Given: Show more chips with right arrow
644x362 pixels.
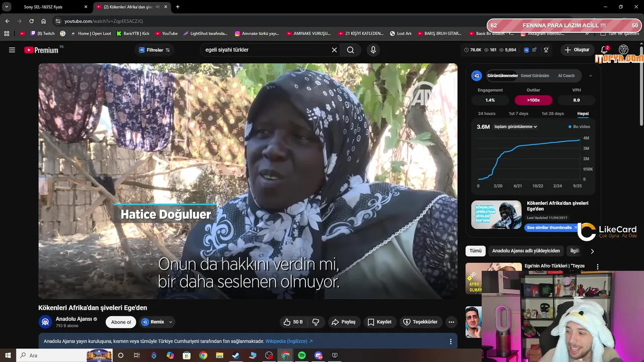Looking at the screenshot, I should [592, 251].
